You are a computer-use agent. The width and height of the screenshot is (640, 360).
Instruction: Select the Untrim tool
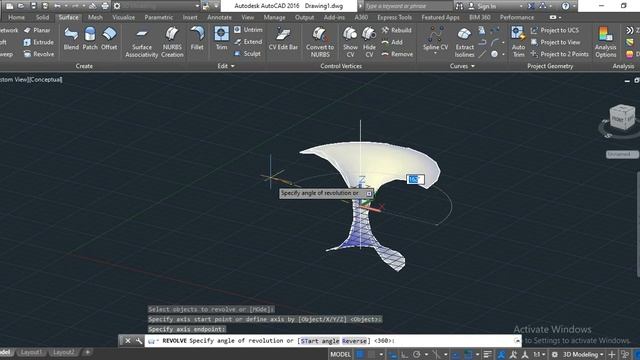[248, 30]
